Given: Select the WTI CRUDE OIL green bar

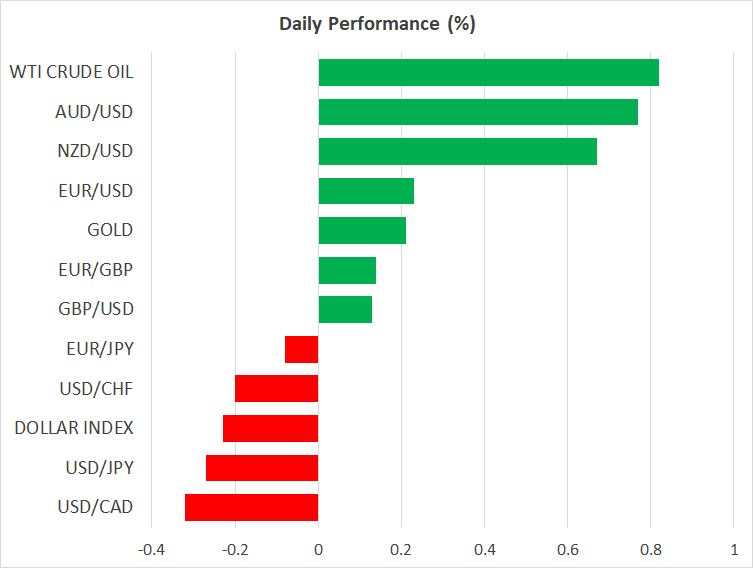Looking at the screenshot, I should click(488, 73).
